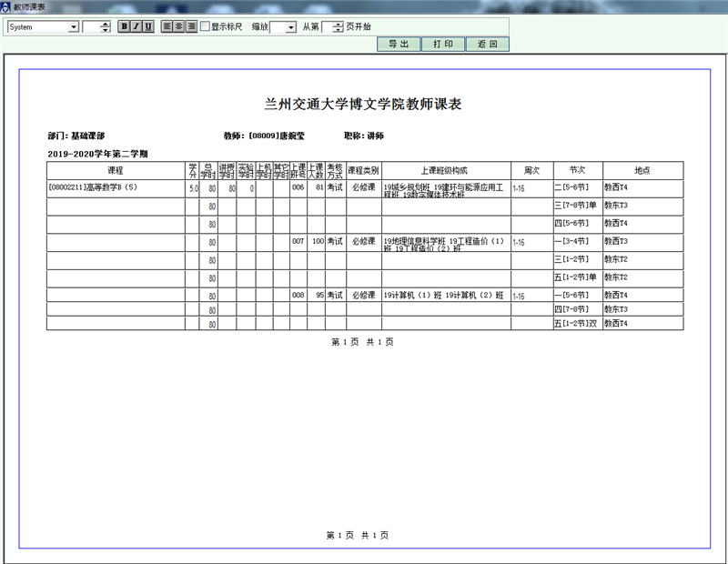Image resolution: width=728 pixels, height=564 pixels.
Task: Click the font size stepper arrows
Action: [x=106, y=27]
